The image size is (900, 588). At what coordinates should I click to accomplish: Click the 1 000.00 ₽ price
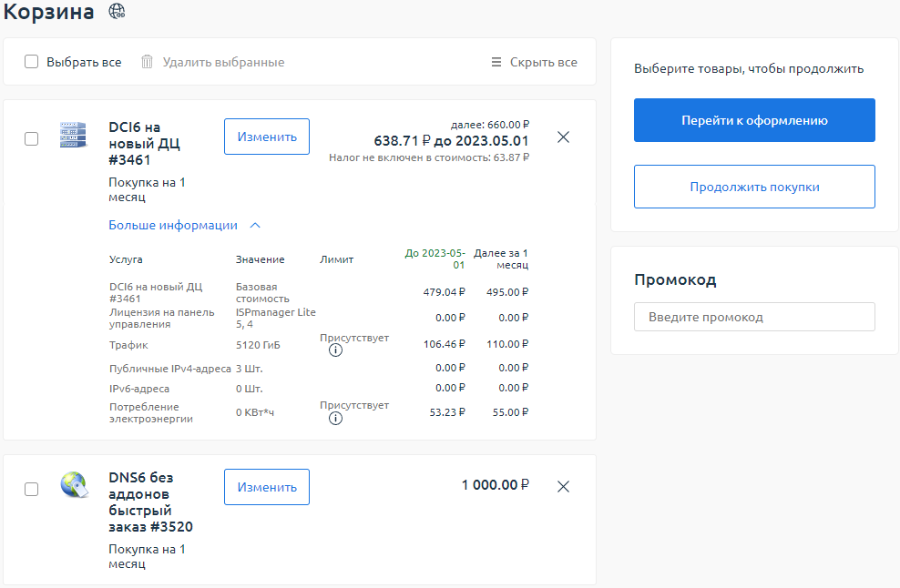point(496,485)
